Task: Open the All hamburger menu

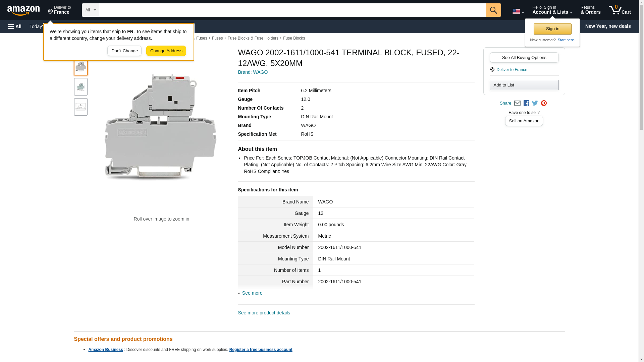Action: point(15,26)
